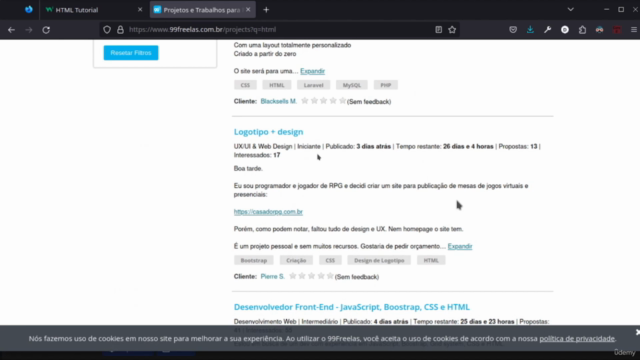Open the Firefox hamburger menu
This screenshot has width=640, height=360.
pyautogui.click(x=633, y=30)
